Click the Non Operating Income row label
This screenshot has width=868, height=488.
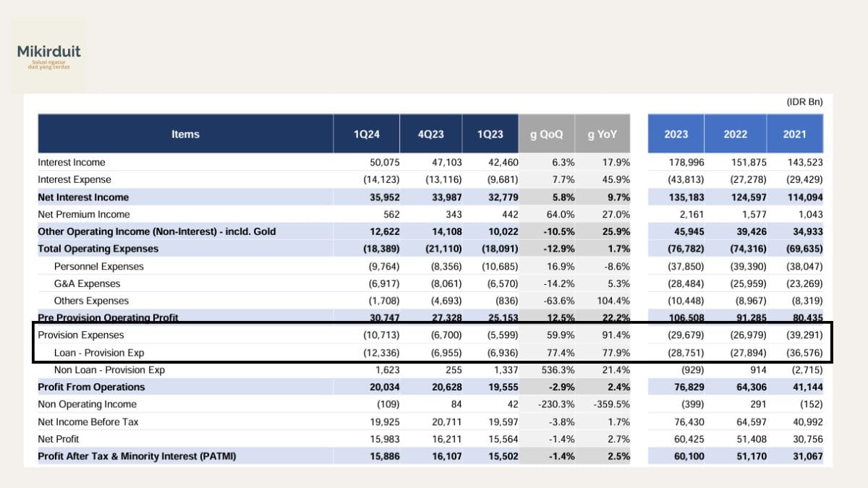pos(87,405)
